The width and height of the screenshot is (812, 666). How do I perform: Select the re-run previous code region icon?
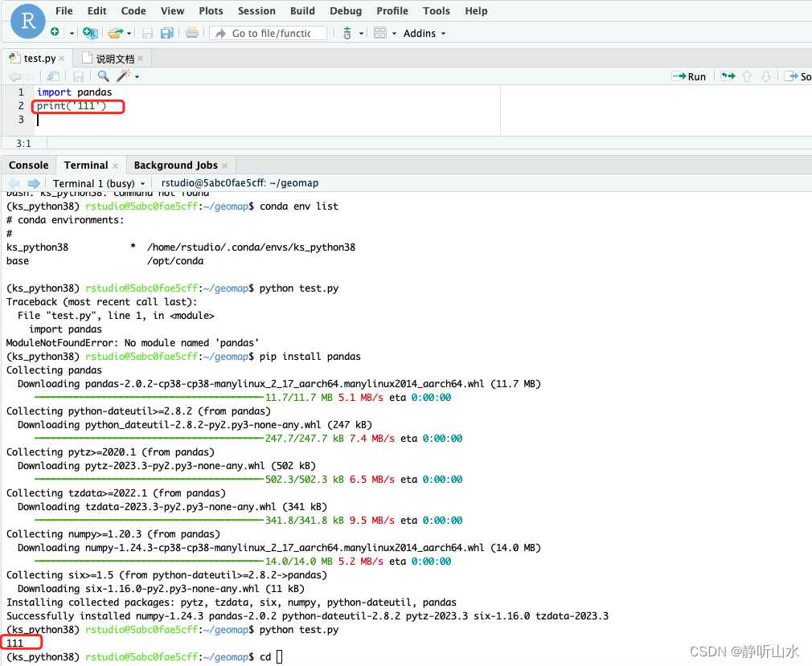point(728,76)
